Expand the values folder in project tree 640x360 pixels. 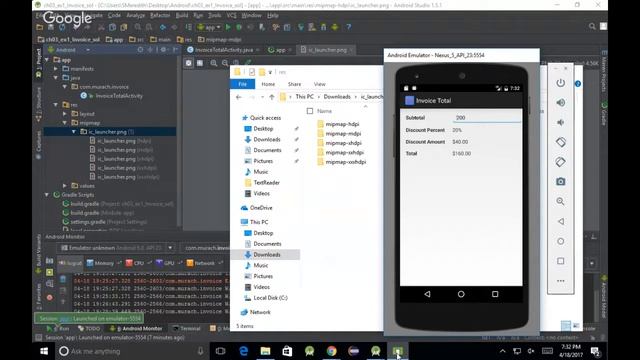coord(65,186)
